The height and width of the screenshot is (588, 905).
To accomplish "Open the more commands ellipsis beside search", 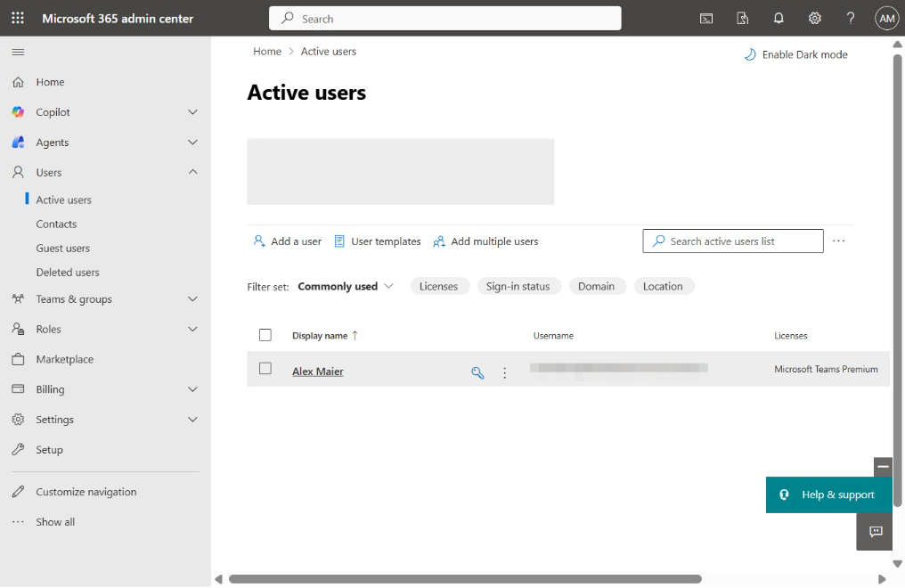I will [838, 241].
